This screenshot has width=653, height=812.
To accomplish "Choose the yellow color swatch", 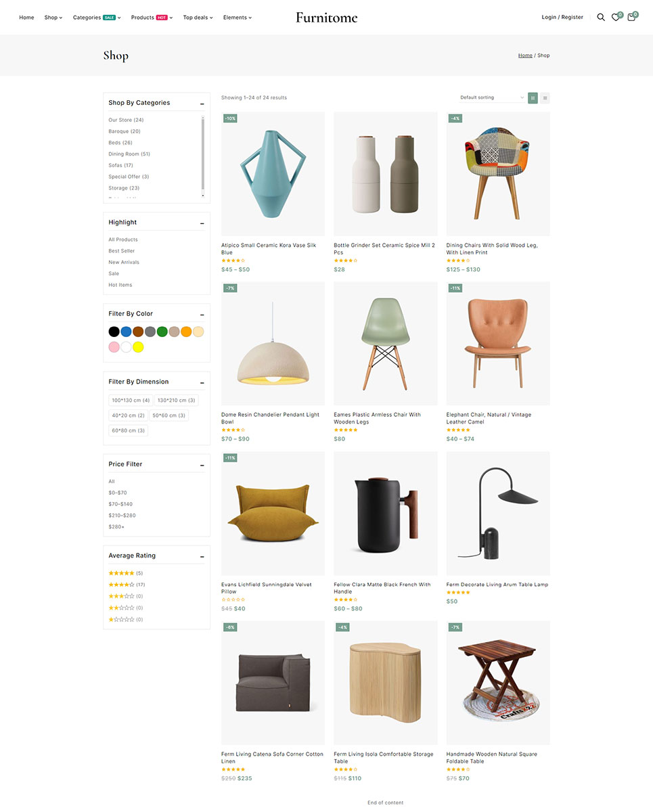I will pos(138,347).
